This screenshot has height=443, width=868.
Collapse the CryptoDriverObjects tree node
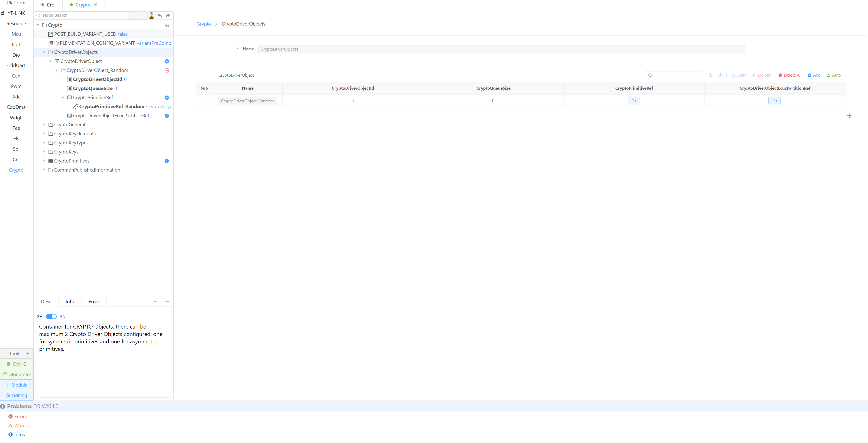coord(44,52)
